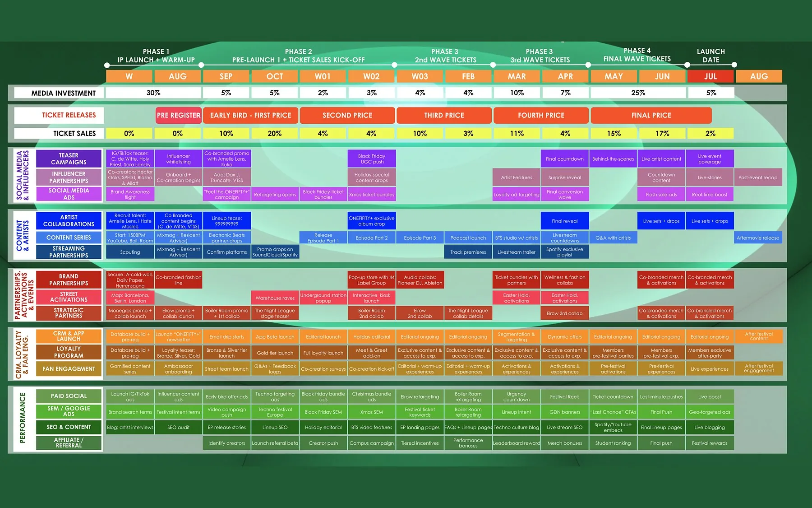Image resolution: width=812 pixels, height=508 pixels.
Task: Click the PRE REGISTER ticket release block
Action: pyautogui.click(x=178, y=115)
